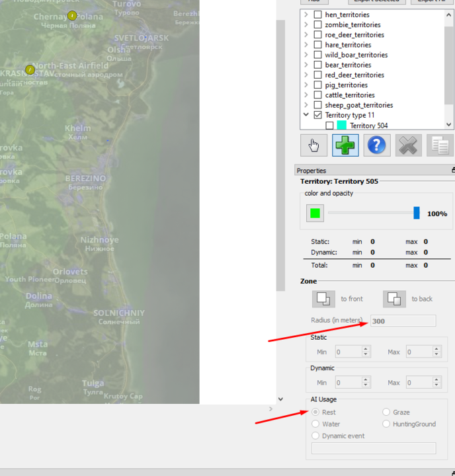The width and height of the screenshot is (455, 476).
Task: Open the green territory color swatch
Action: (x=315, y=214)
